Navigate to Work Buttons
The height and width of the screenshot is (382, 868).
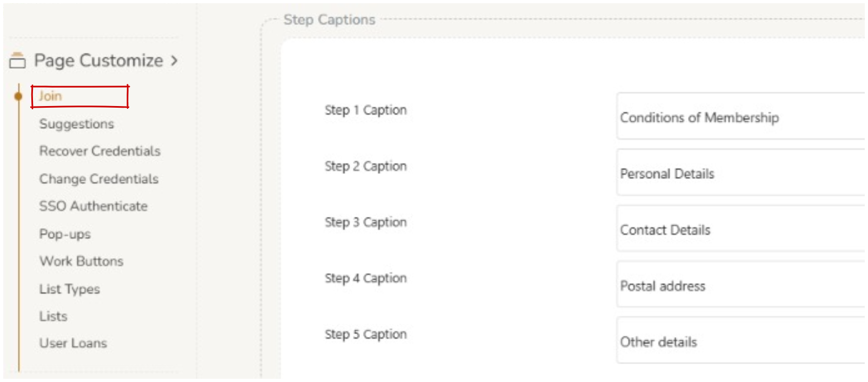(x=81, y=261)
